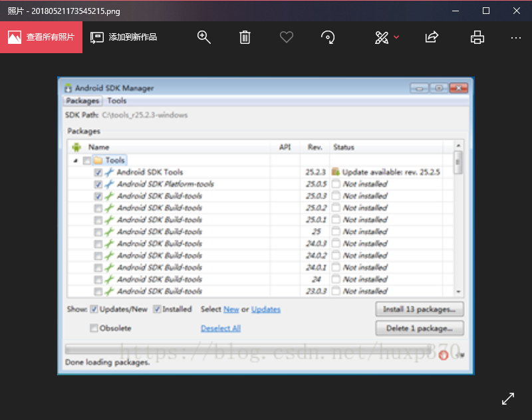
Task: Click wrench icon of Build-tools rev 25.0.3
Action: 109,196
